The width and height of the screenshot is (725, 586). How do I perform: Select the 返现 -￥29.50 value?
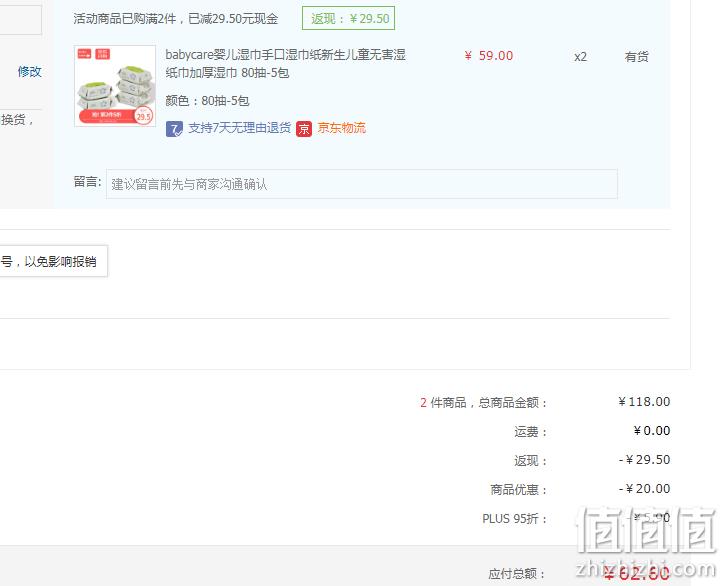coord(644,460)
